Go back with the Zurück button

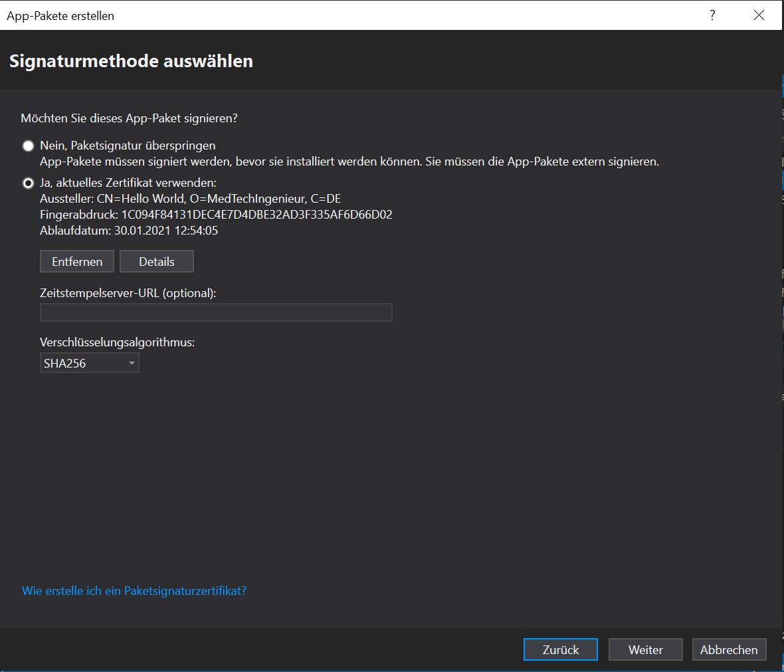click(x=560, y=649)
